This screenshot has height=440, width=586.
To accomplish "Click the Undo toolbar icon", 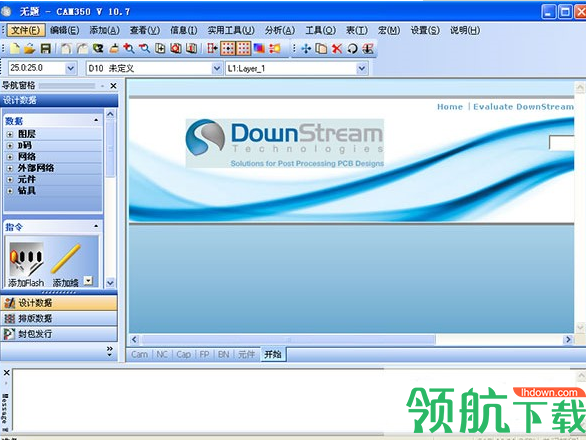I will tap(66, 49).
